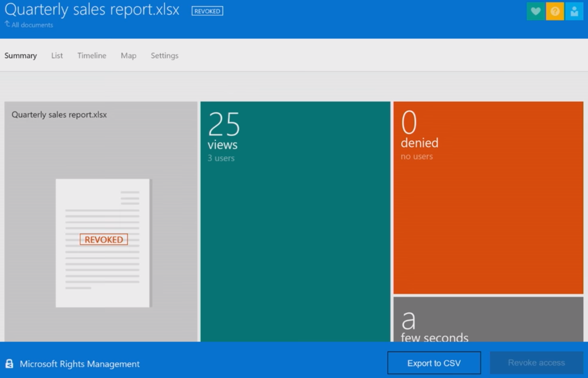
Task: Switch to the Summary tab
Action: point(21,55)
